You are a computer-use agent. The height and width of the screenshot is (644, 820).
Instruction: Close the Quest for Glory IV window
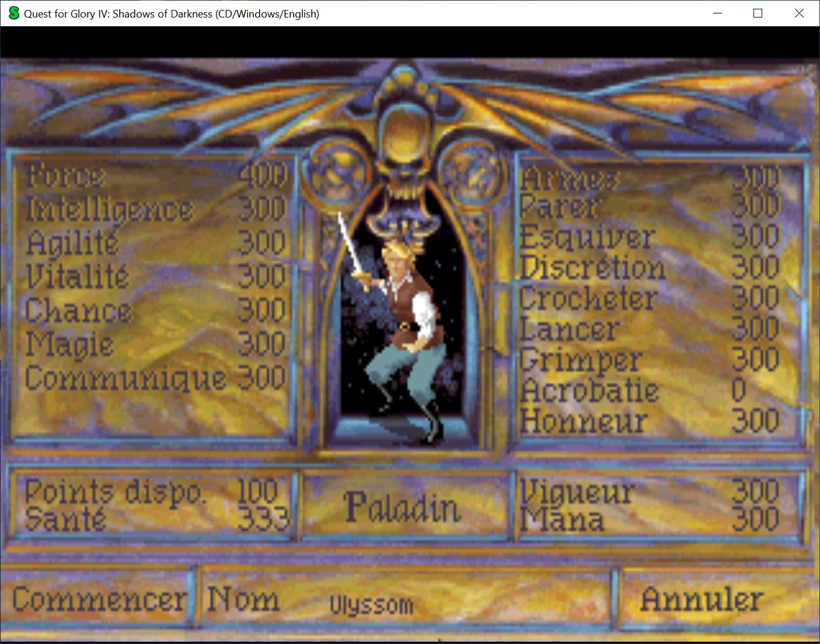[799, 13]
